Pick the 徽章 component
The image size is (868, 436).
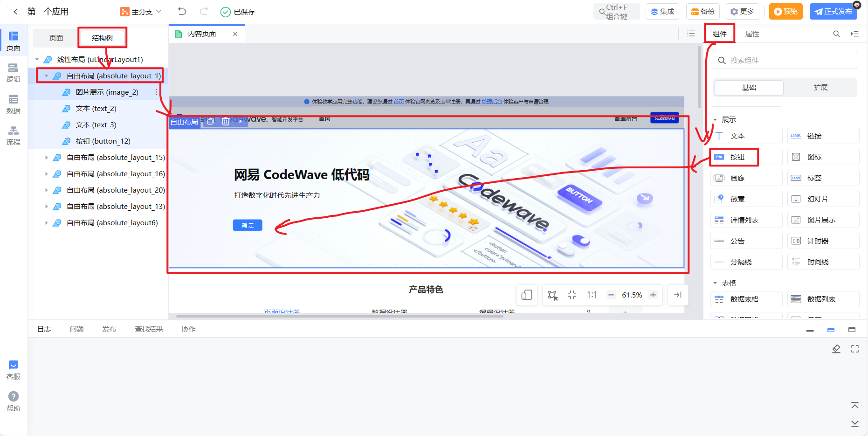[x=746, y=199]
